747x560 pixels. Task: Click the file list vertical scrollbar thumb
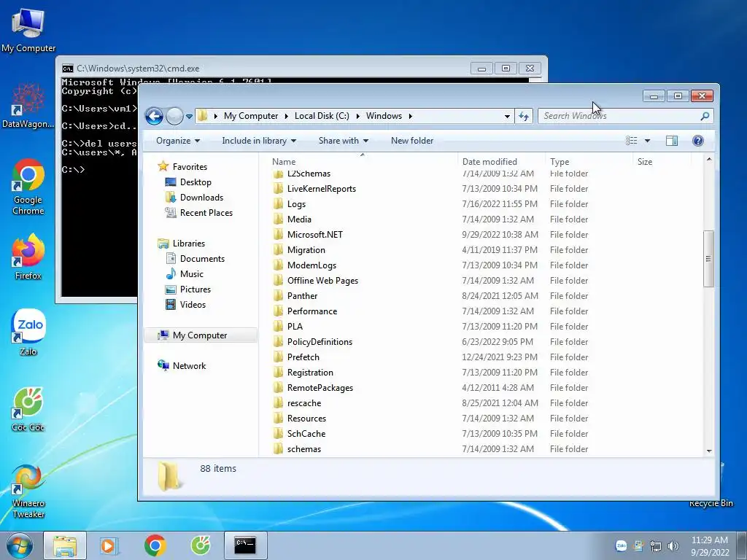tap(708, 259)
